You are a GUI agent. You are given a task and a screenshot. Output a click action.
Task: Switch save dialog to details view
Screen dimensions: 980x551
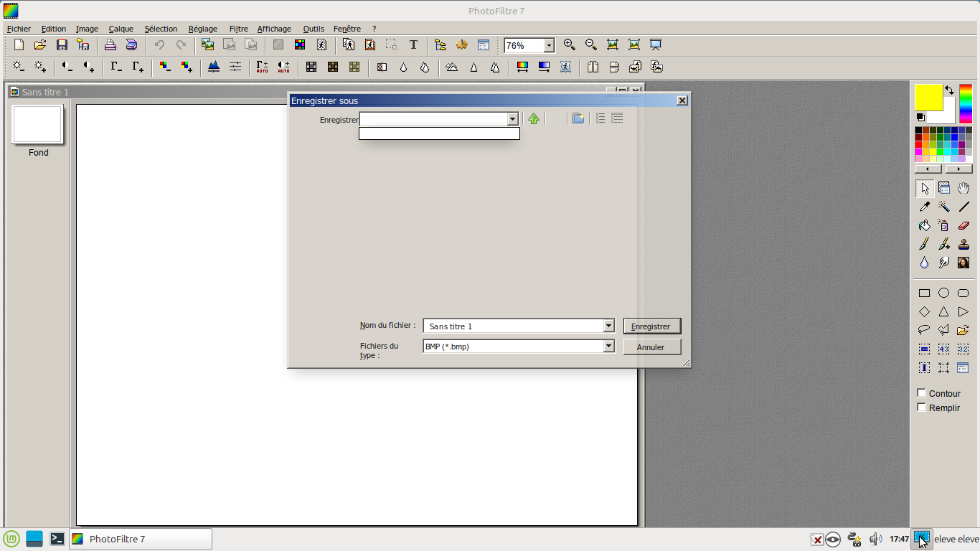pos(617,118)
